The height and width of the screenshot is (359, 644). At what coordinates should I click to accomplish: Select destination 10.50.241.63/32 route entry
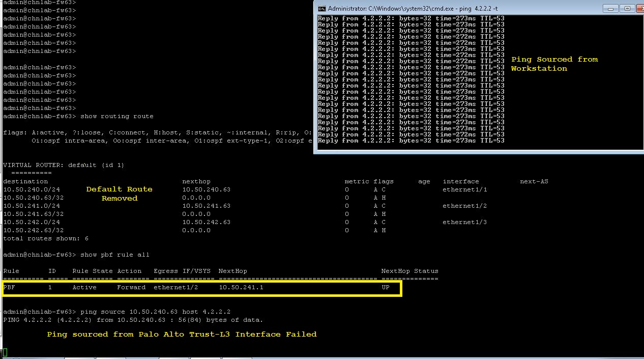coord(34,214)
